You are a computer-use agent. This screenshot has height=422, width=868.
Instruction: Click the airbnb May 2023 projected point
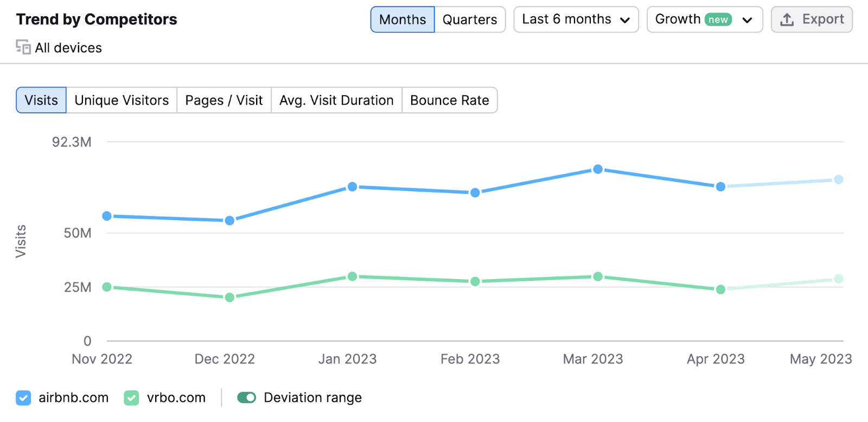pyautogui.click(x=839, y=180)
